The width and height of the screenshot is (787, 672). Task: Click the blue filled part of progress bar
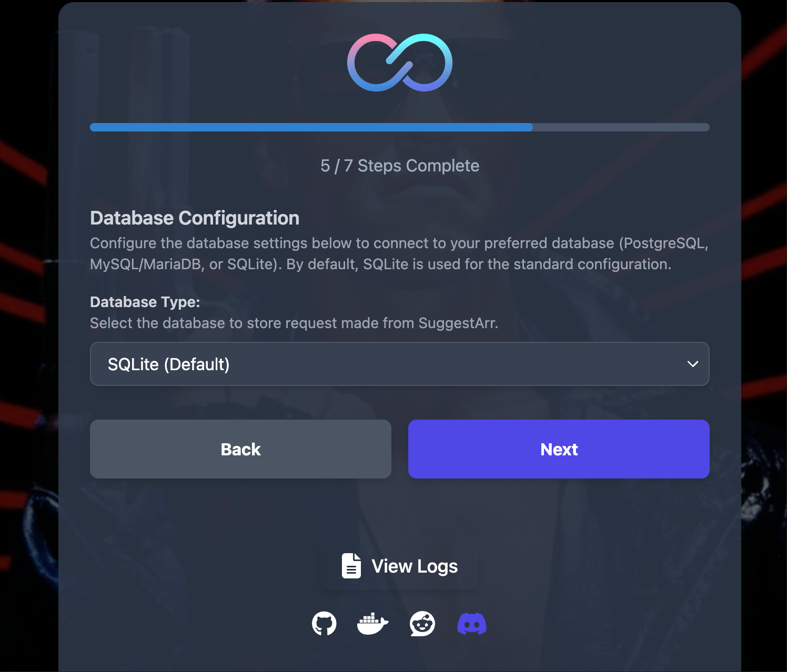point(311,127)
